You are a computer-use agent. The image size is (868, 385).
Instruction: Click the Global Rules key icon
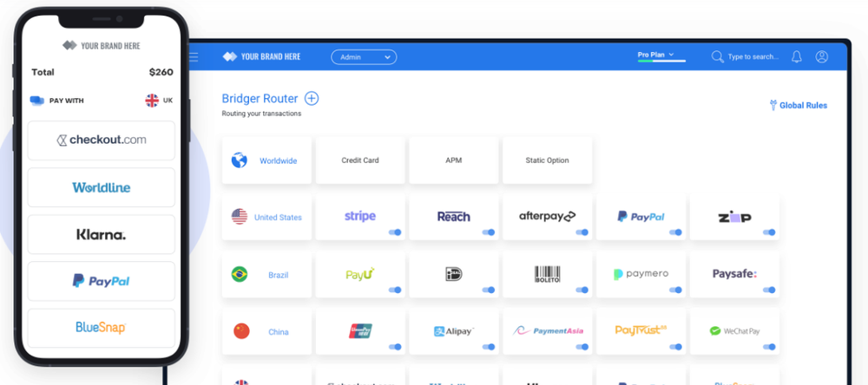pyautogui.click(x=773, y=105)
